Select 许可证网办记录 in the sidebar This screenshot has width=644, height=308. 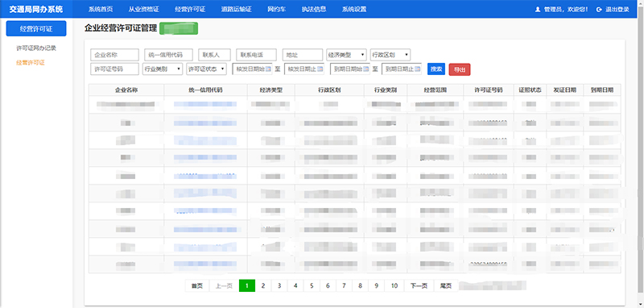[36, 48]
